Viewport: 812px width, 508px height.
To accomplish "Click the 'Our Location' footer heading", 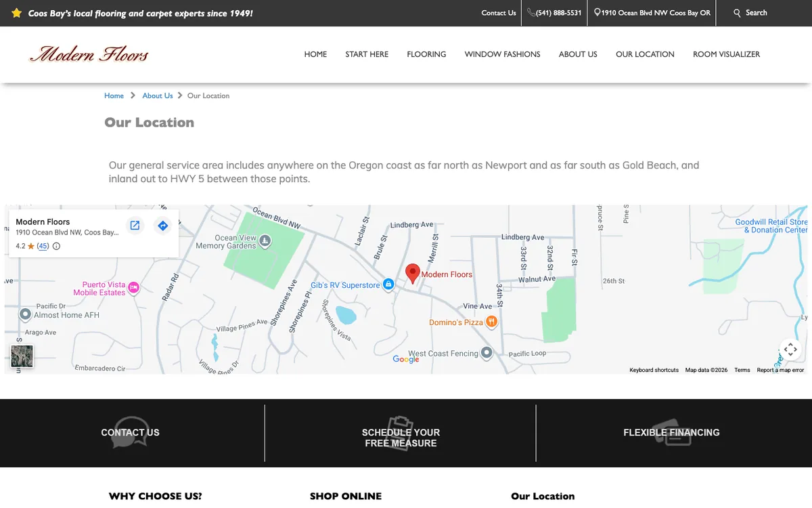I will (543, 496).
